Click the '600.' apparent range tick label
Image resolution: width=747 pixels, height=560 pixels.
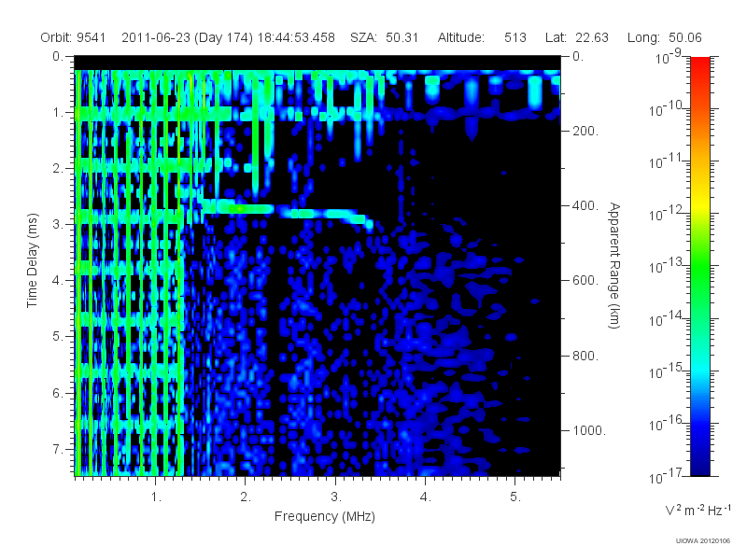(x=585, y=281)
